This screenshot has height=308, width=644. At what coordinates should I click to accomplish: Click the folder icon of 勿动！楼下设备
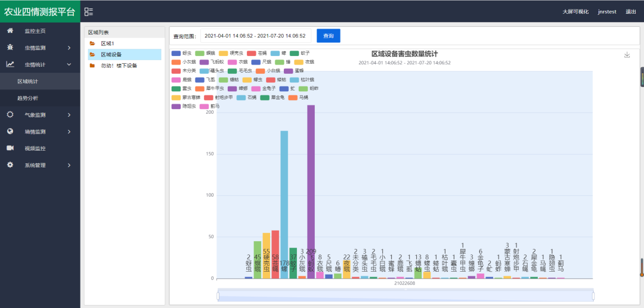[x=92, y=65]
